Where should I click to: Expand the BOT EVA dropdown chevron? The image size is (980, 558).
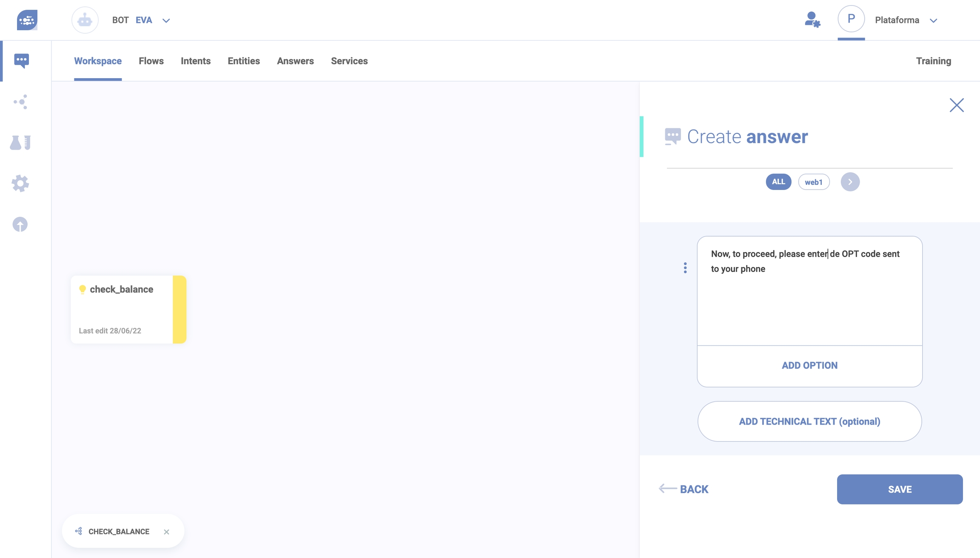coord(166,20)
